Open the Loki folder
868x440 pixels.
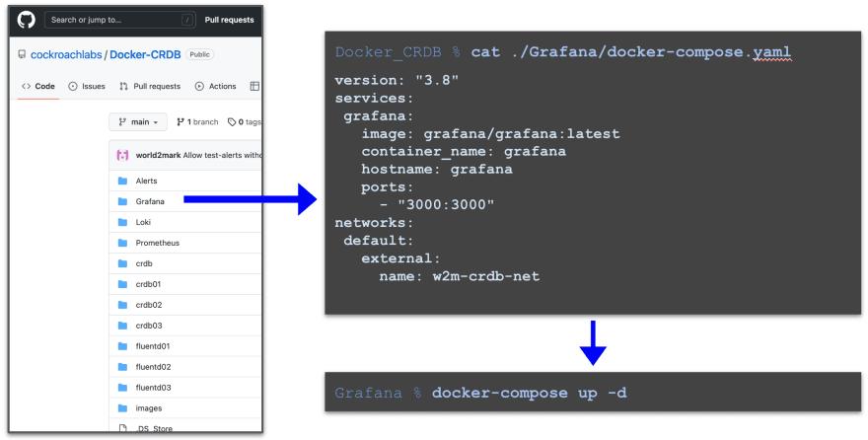pos(143,222)
